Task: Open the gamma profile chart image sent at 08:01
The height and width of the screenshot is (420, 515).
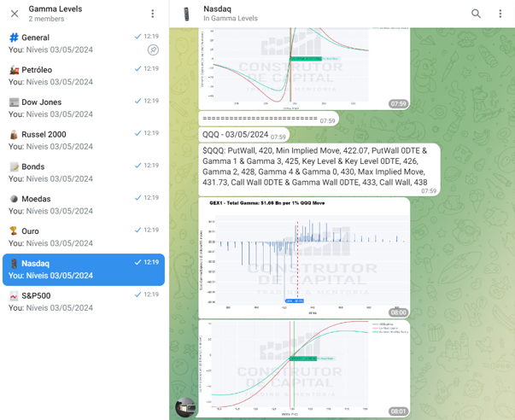Action: click(x=304, y=369)
